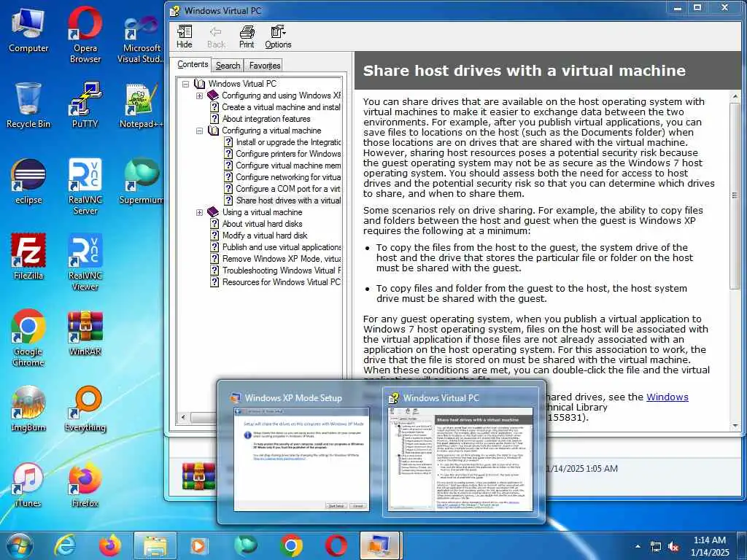Open the eclipse desktop shortcut
747x560 pixels.
tap(28, 182)
